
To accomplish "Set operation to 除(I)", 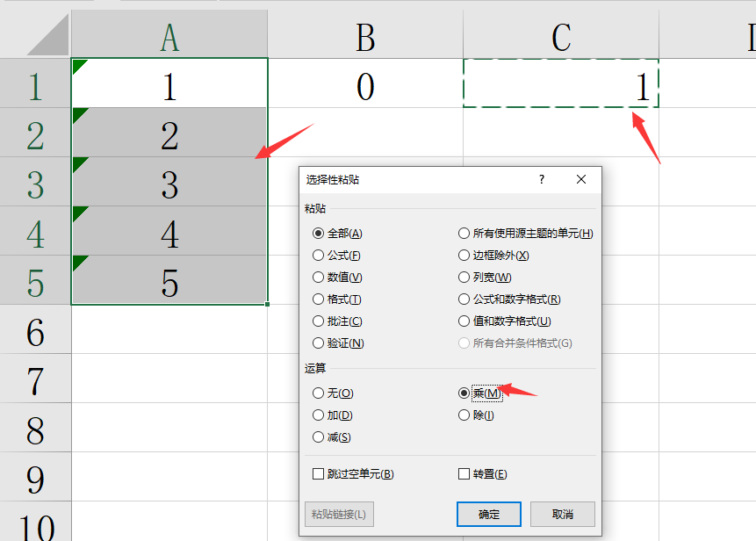I will pyautogui.click(x=476, y=415).
